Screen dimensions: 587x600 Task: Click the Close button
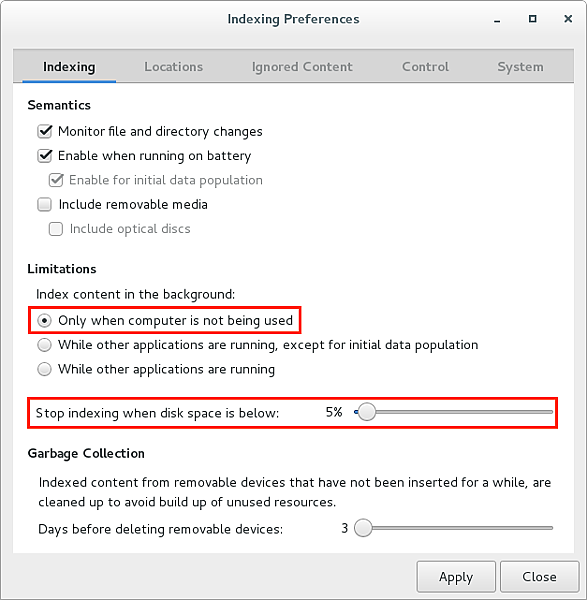tap(539, 577)
